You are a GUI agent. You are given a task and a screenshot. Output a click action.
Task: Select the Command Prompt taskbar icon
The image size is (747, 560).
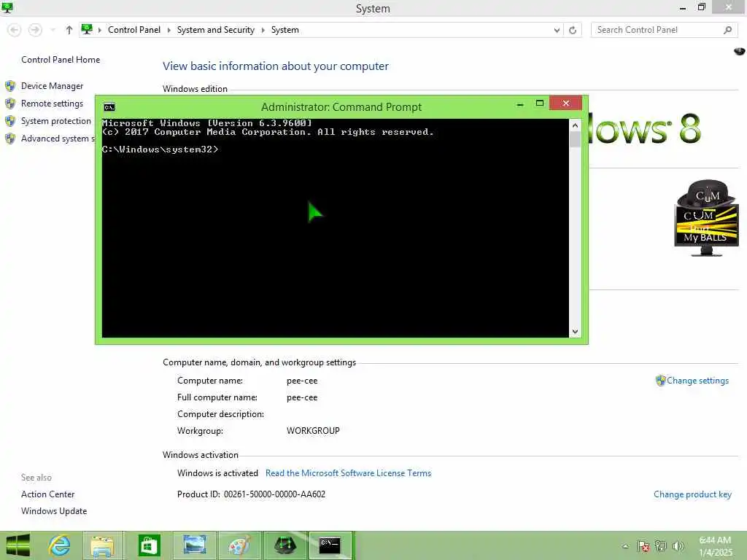330,545
